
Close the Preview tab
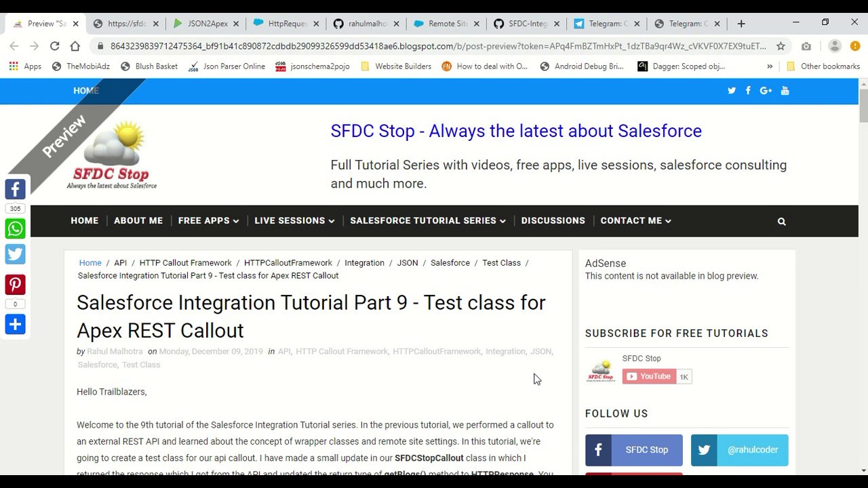coord(75,24)
